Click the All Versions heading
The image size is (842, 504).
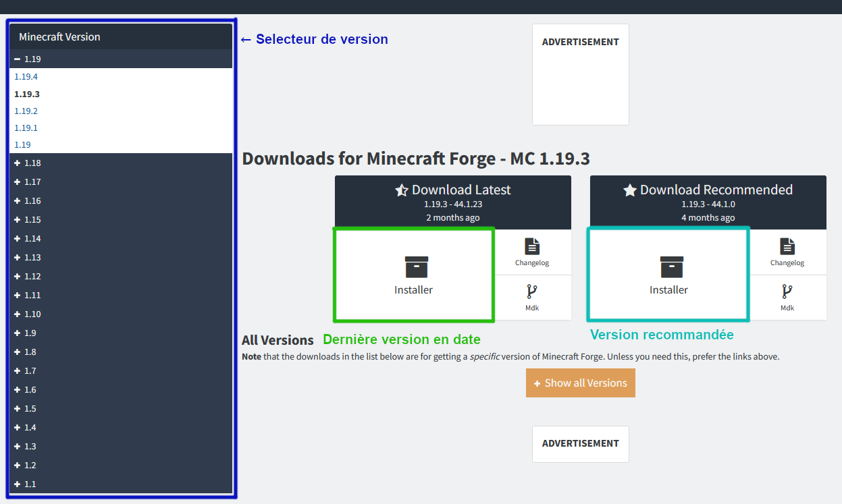tap(278, 340)
